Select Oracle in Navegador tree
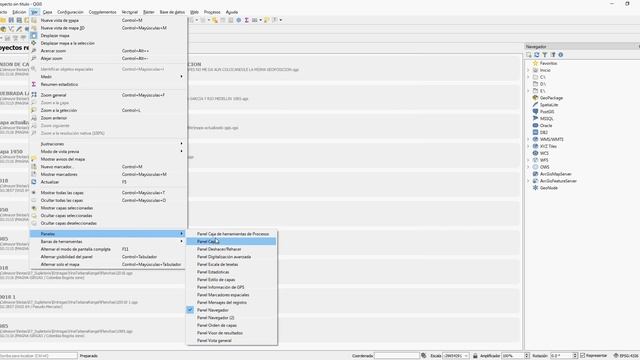This screenshot has width=640, height=360. coord(546,126)
